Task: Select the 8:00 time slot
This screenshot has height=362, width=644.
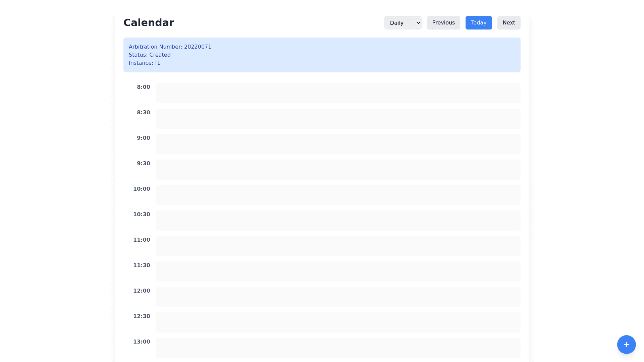Action: point(338,93)
